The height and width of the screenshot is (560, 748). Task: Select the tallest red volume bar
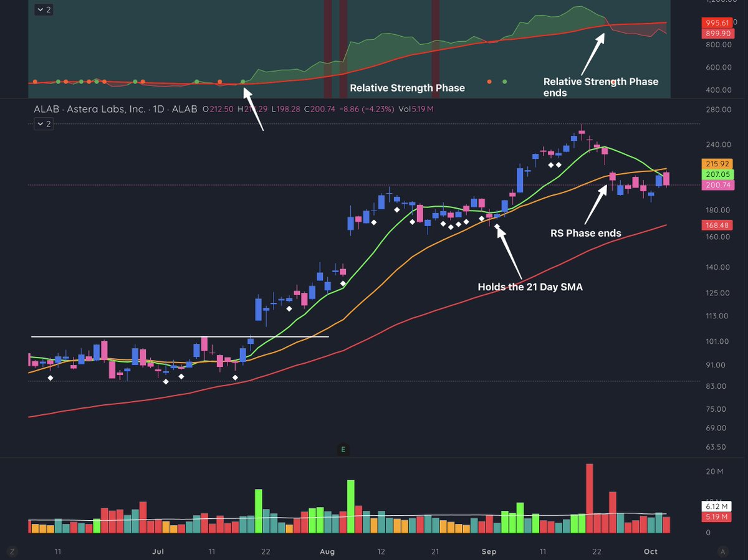pos(590,498)
